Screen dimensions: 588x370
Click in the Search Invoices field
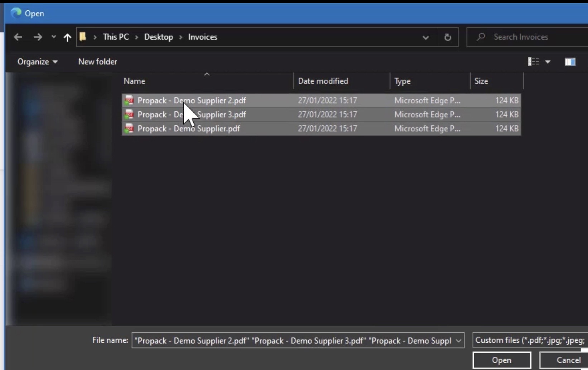530,37
